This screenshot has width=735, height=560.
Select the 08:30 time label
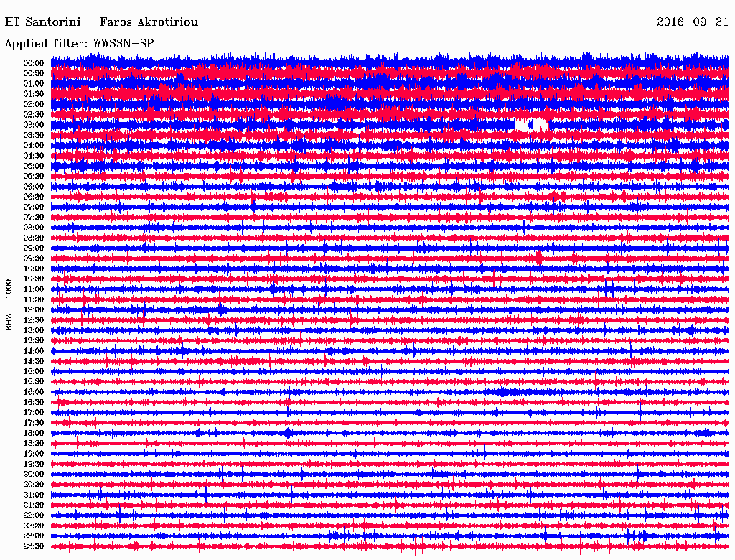pos(33,238)
